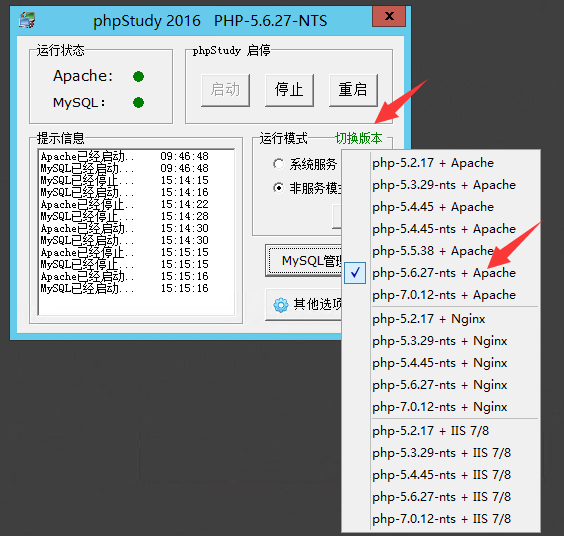The width and height of the screenshot is (564, 536).
Task: Choose php-5.4.45-nts + Apache
Action: coord(441,229)
